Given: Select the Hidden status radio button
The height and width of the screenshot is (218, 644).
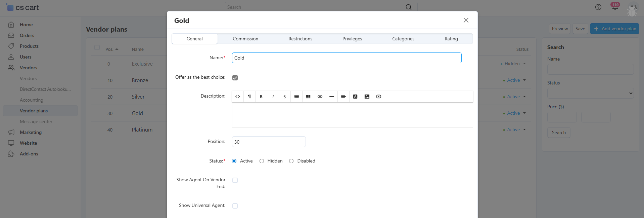Looking at the screenshot, I should pyautogui.click(x=262, y=161).
